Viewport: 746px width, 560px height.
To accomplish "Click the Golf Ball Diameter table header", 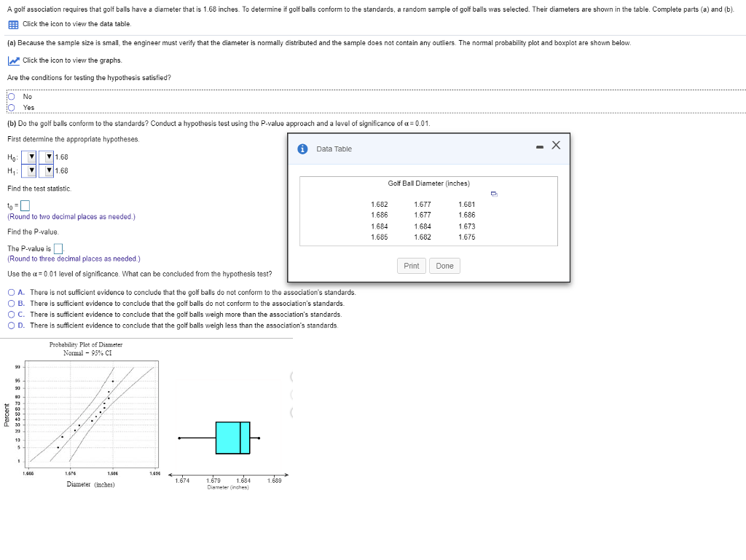I will [429, 183].
